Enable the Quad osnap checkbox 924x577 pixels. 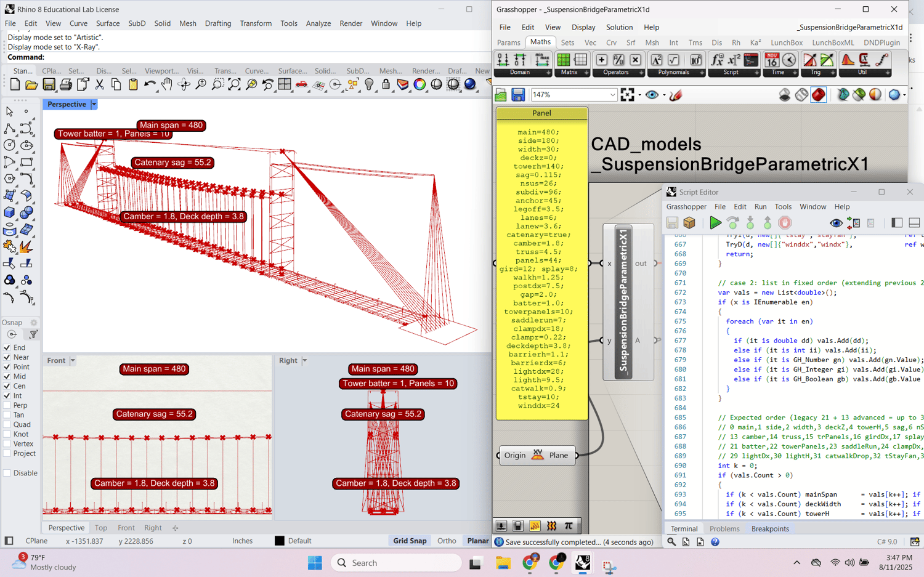point(7,424)
